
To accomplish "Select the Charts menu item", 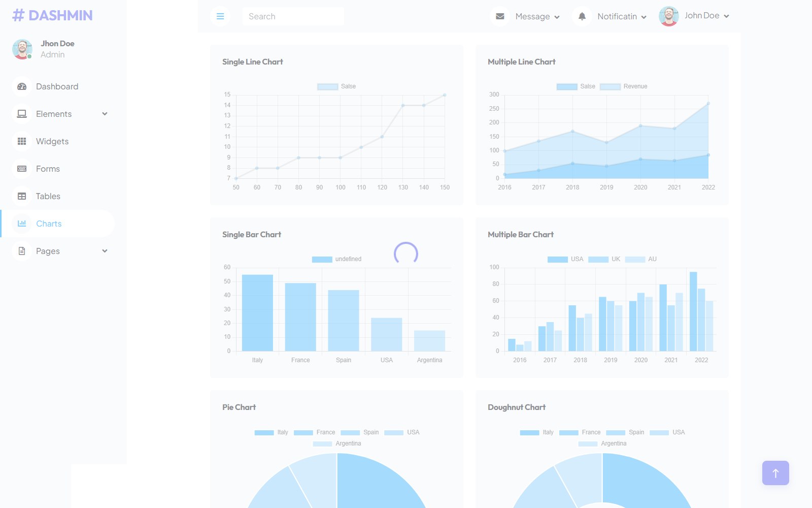I will 57,224.
